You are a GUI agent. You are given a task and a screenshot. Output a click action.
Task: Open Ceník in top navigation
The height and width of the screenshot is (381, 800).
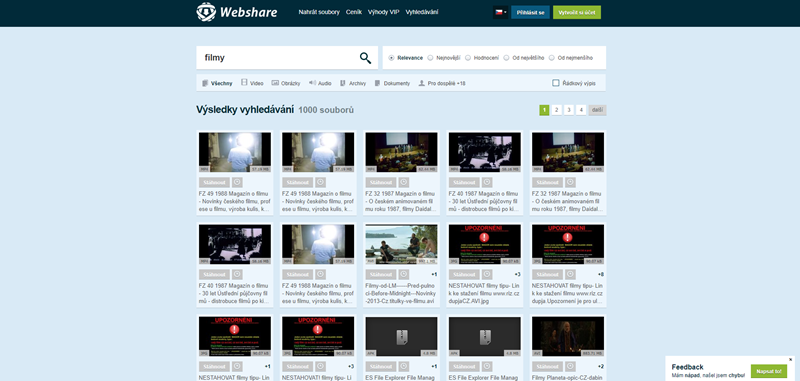(354, 12)
